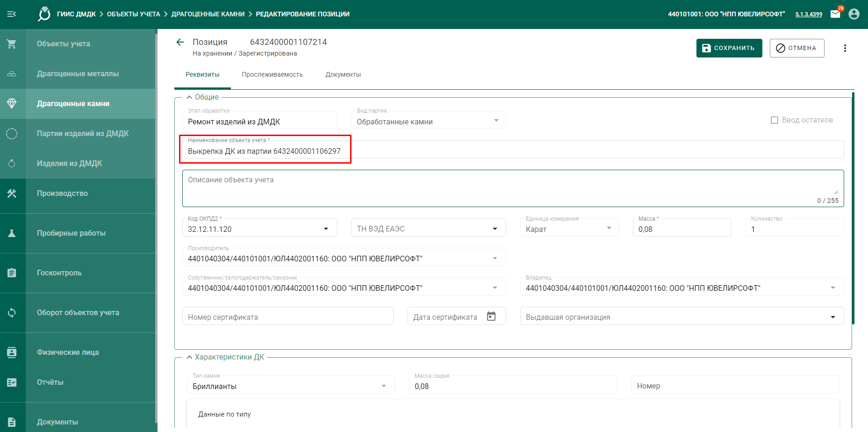Viewport: 868px width, 432px height.
Task: Click the Описание объекта учета text area
Action: click(513, 188)
